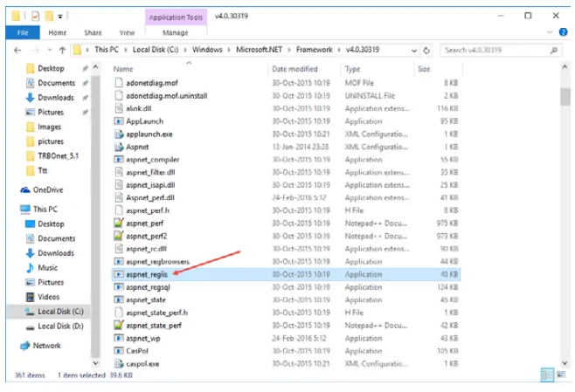Select the aspnet_regiis application icon
The width and height of the screenshot is (575, 392).
point(119,274)
